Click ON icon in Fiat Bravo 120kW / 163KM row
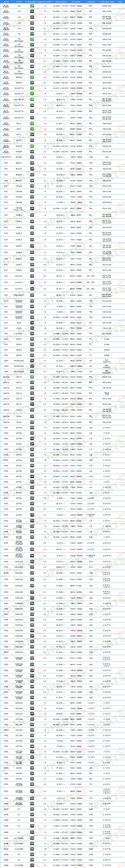The height and width of the screenshot is (868, 125). tap(32, 175)
